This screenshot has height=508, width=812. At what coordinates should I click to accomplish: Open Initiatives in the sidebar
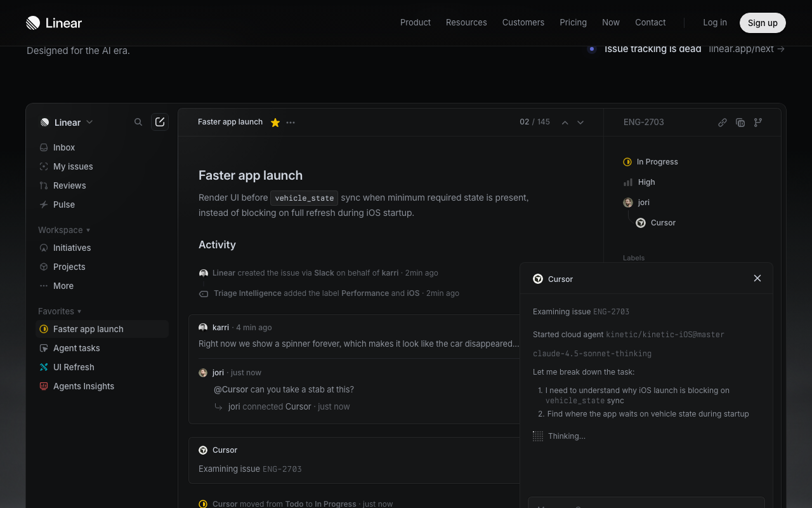[101, 248]
